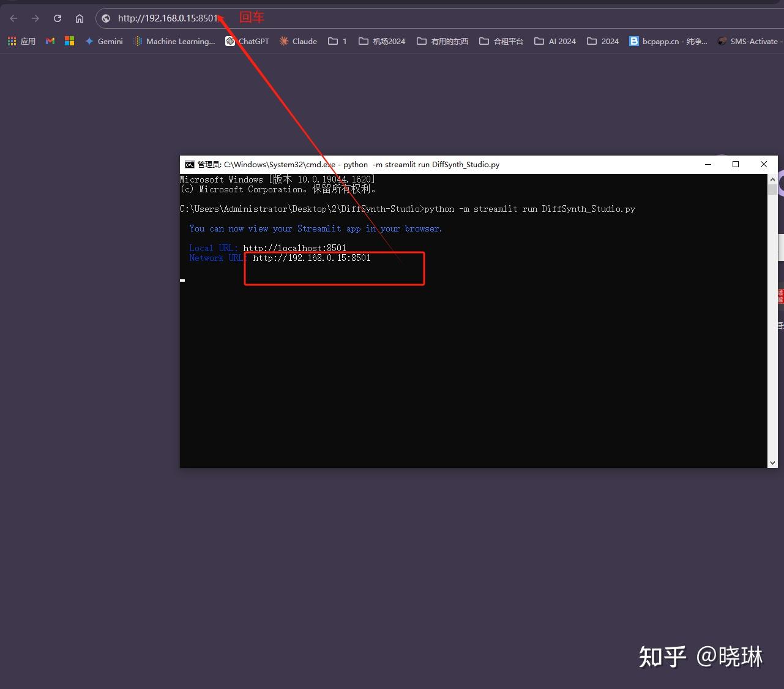The height and width of the screenshot is (689, 784).
Task: Click the forward navigation arrow
Action: click(x=35, y=18)
